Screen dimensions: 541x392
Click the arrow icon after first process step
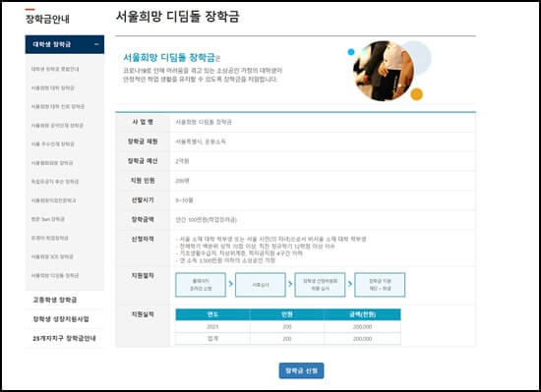click(x=231, y=284)
